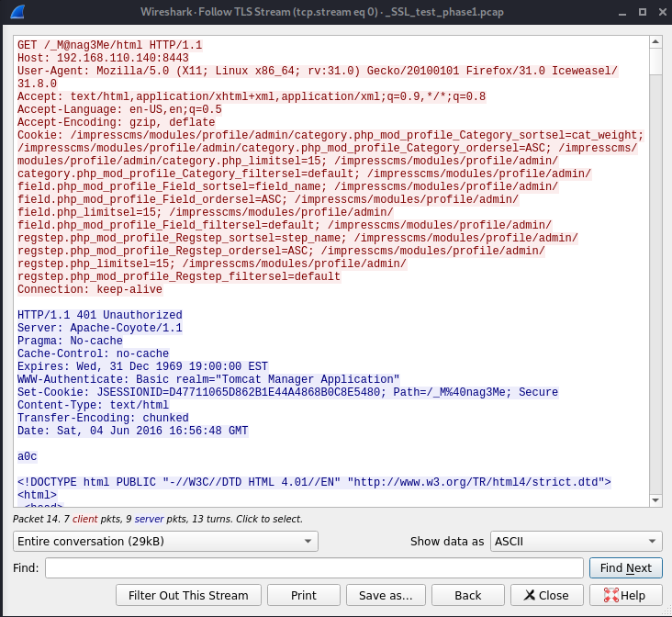Expand the Show data as ASCII dropdown

pyautogui.click(x=577, y=541)
